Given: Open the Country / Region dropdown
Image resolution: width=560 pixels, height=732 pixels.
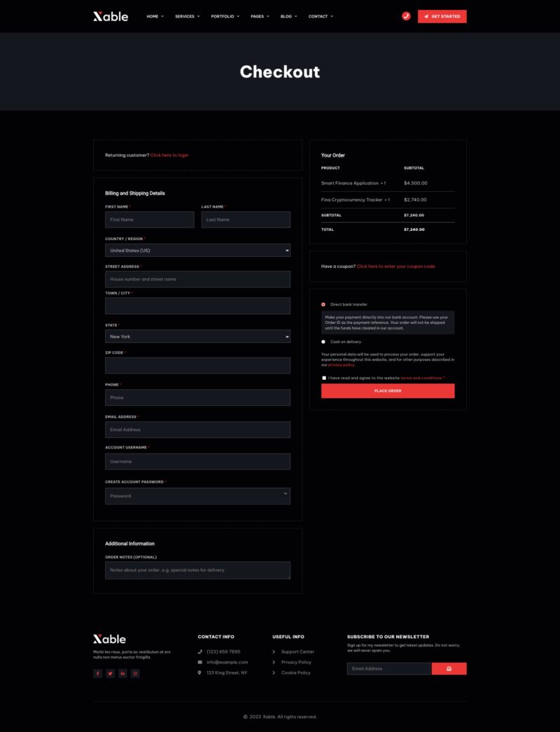Looking at the screenshot, I should point(197,251).
